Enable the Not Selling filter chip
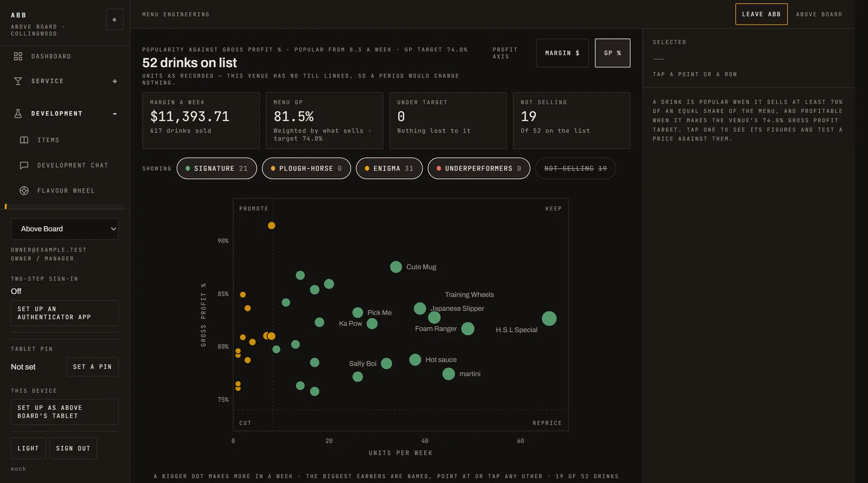Screen dimensions: 868x483 click(x=576, y=169)
